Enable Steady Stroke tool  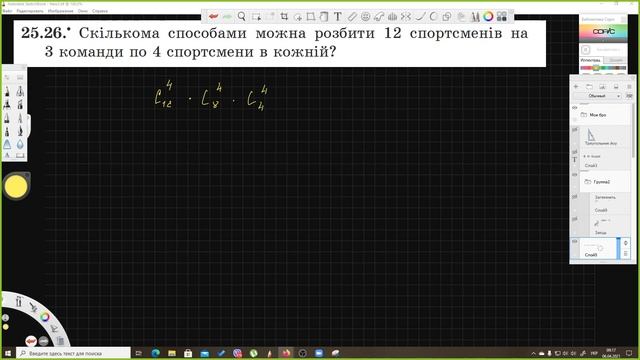click(x=420, y=17)
